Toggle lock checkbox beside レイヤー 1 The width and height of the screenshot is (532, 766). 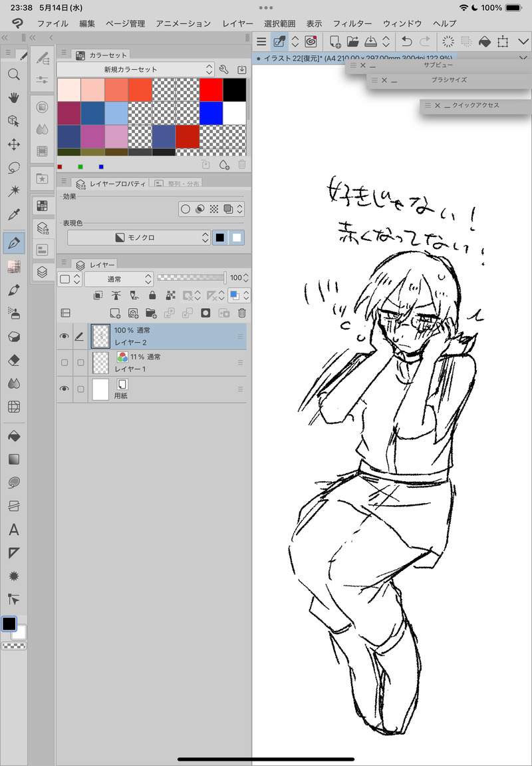(80, 363)
